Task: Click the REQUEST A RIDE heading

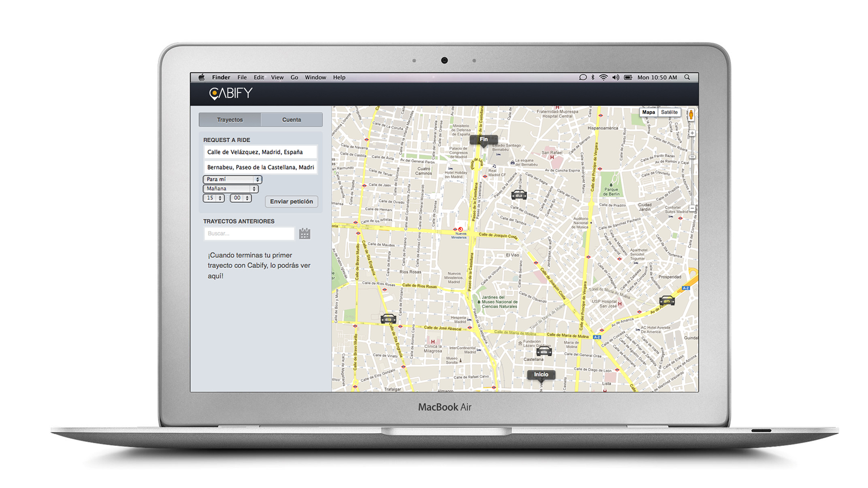Action: click(x=227, y=140)
